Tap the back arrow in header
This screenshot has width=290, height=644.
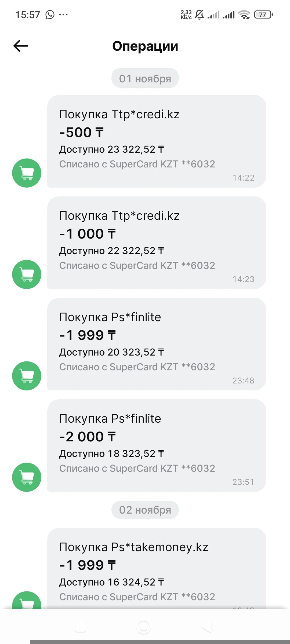(x=21, y=46)
